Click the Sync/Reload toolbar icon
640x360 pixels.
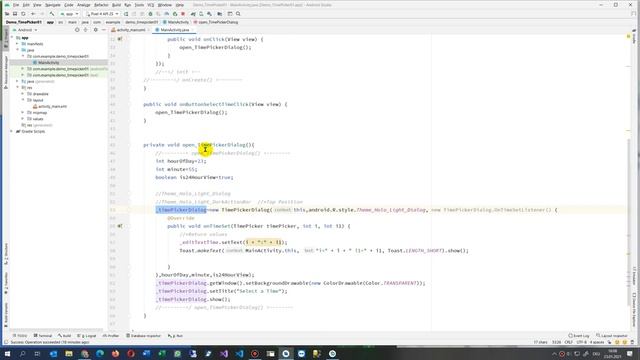[x=23, y=14]
